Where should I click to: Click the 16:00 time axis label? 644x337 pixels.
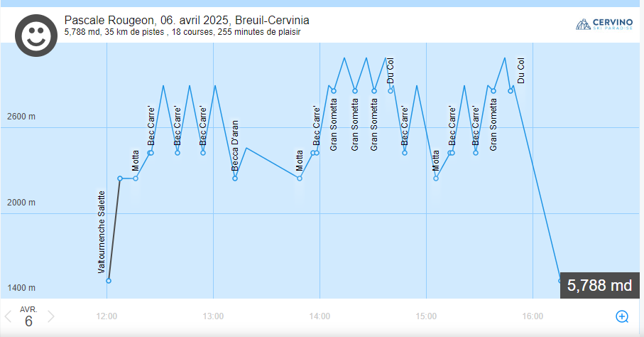click(533, 316)
